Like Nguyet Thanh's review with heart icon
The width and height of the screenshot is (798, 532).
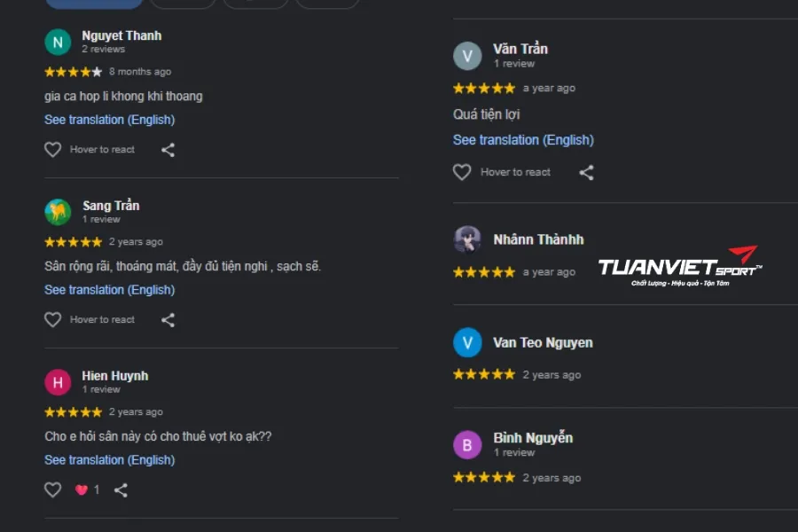tap(53, 149)
